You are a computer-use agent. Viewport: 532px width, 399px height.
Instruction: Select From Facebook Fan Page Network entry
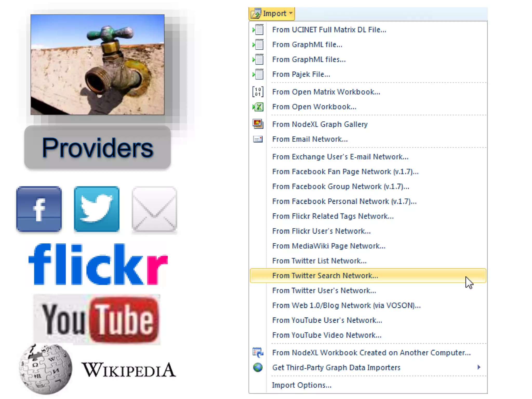(x=345, y=172)
